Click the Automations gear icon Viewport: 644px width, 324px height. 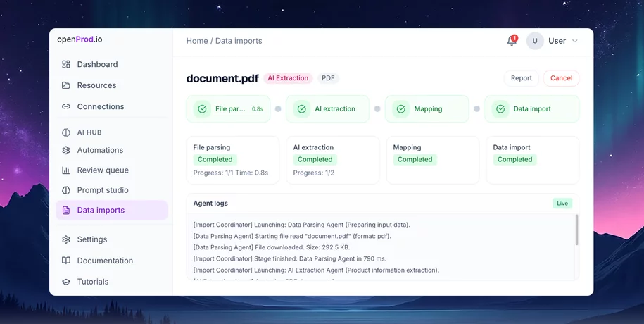66,150
